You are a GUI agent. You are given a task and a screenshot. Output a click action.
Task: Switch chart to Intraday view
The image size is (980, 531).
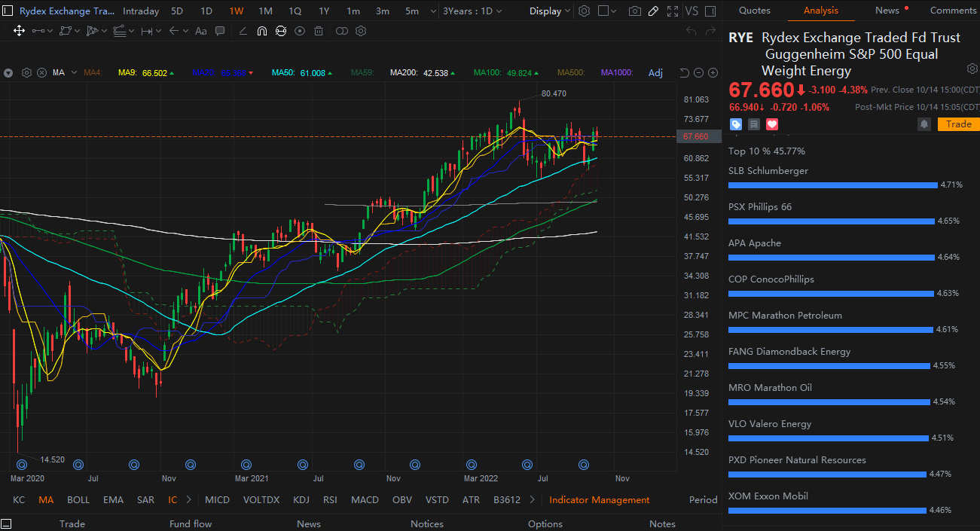(141, 11)
